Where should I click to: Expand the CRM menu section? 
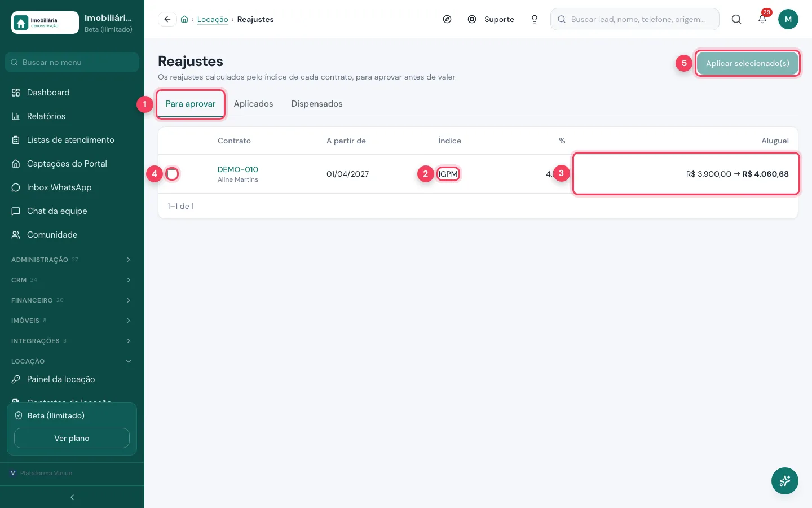click(72, 280)
